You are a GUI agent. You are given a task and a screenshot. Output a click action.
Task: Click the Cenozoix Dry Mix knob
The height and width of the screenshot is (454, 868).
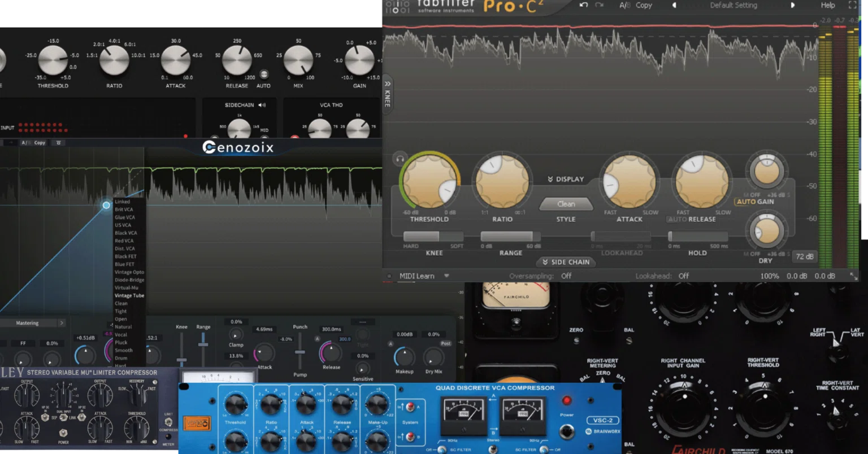[x=433, y=357]
